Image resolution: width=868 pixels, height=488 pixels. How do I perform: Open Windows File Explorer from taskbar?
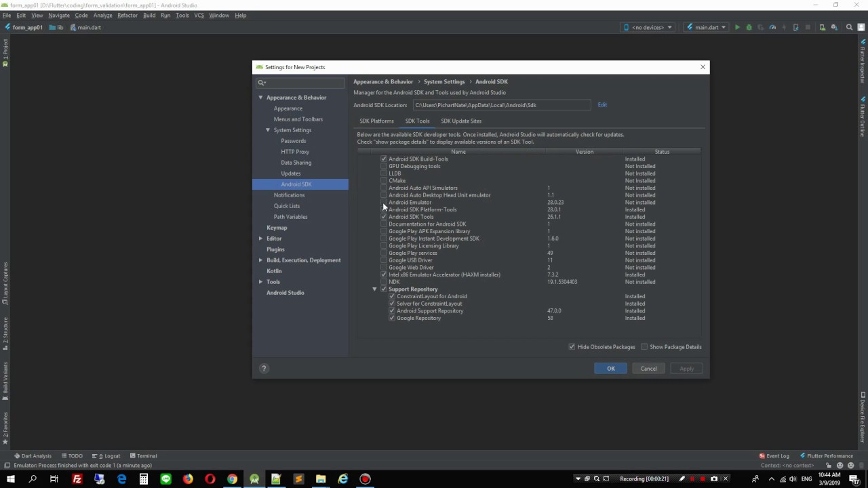pos(321,479)
